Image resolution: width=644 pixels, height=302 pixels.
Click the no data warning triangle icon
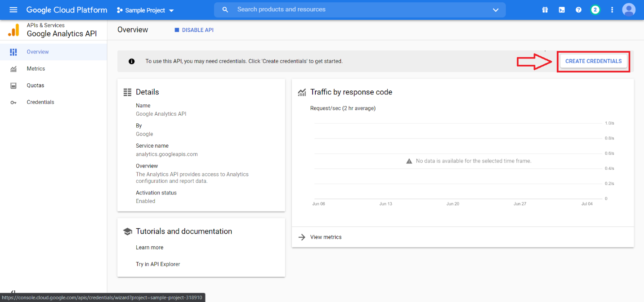point(409,161)
